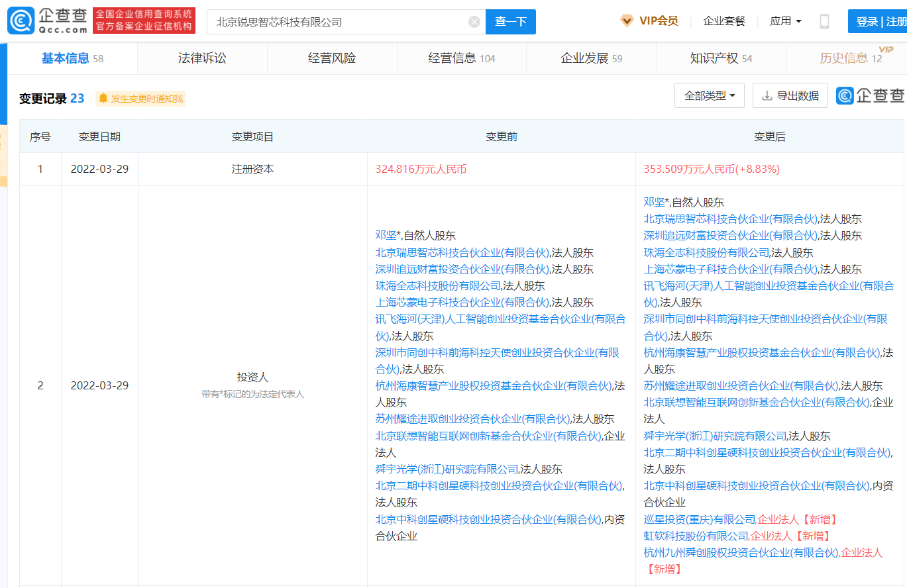Open the 企业发展 tab
Viewport: 907px width, 588px height.
click(592, 58)
